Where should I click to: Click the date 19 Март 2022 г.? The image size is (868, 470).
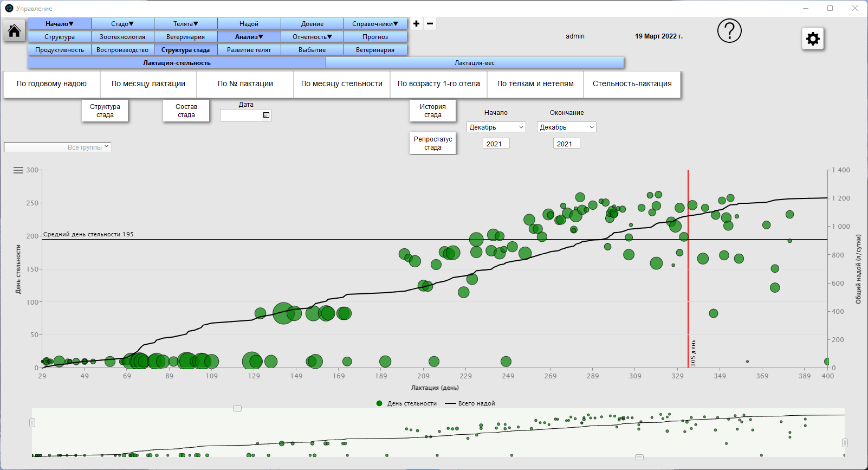click(x=659, y=36)
